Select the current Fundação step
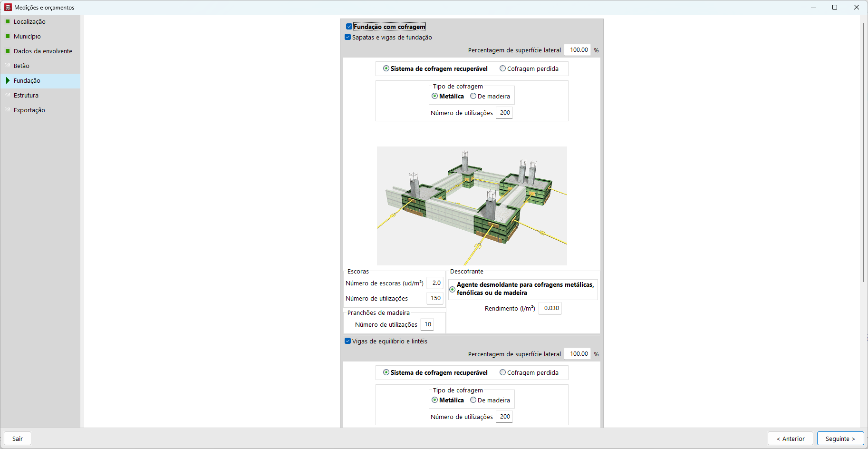The width and height of the screenshot is (868, 449). click(x=40, y=81)
